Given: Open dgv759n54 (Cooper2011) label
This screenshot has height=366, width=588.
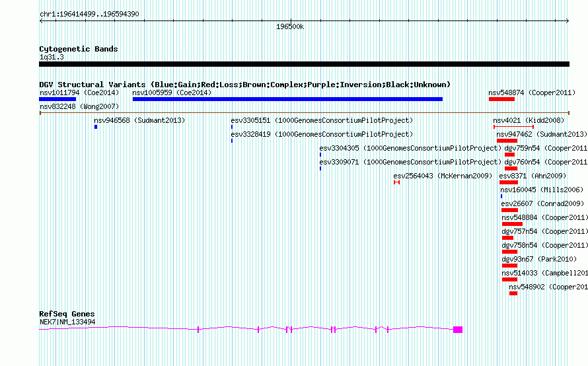Looking at the screenshot, I should (x=546, y=148).
